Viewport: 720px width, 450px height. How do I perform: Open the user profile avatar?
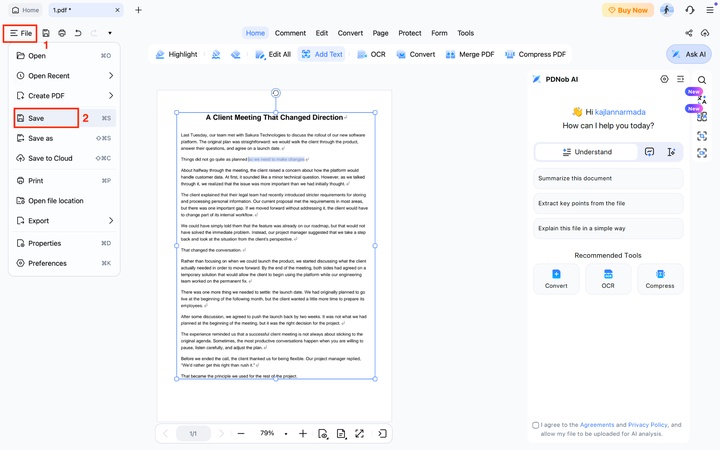(667, 10)
